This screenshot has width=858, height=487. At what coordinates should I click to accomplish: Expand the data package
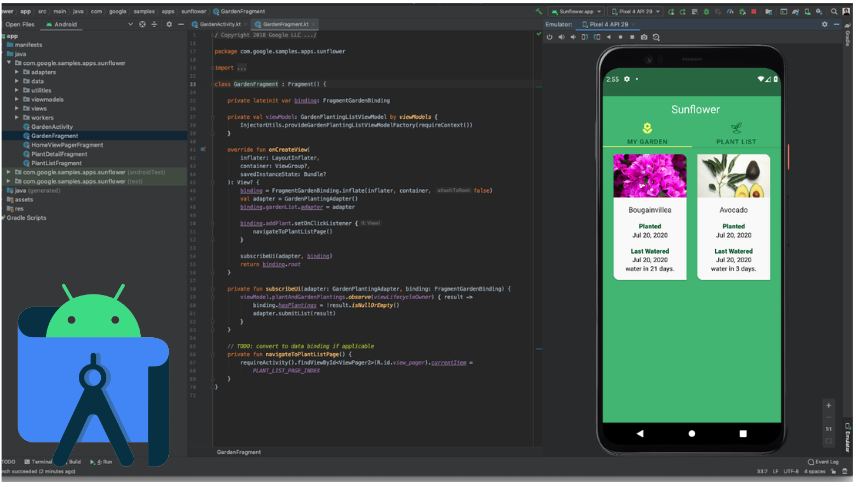tap(17, 81)
